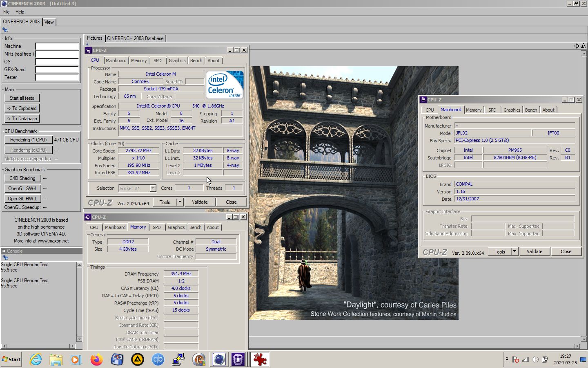Run the OpenGL HW-L test
588x368 pixels.
(x=22, y=199)
